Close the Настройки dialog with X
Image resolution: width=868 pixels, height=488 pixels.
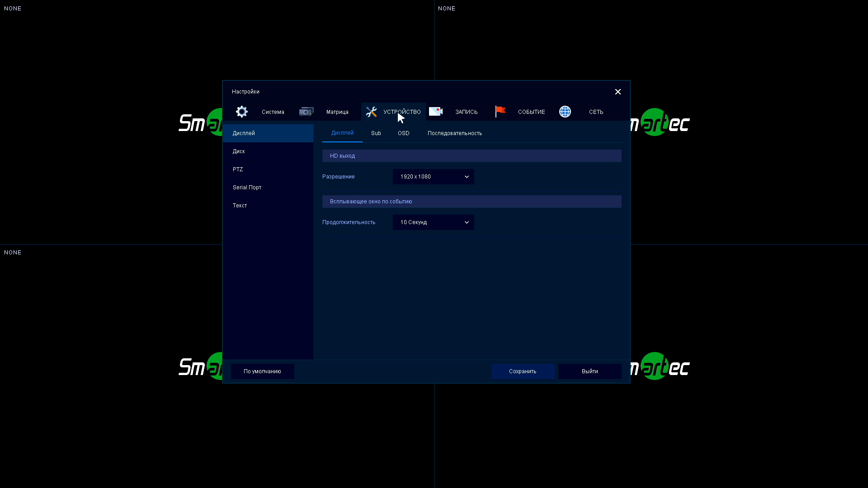(618, 92)
